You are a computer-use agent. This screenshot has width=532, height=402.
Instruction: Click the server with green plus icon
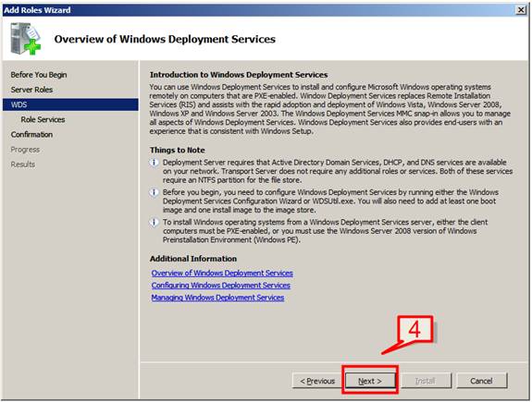tap(25, 38)
